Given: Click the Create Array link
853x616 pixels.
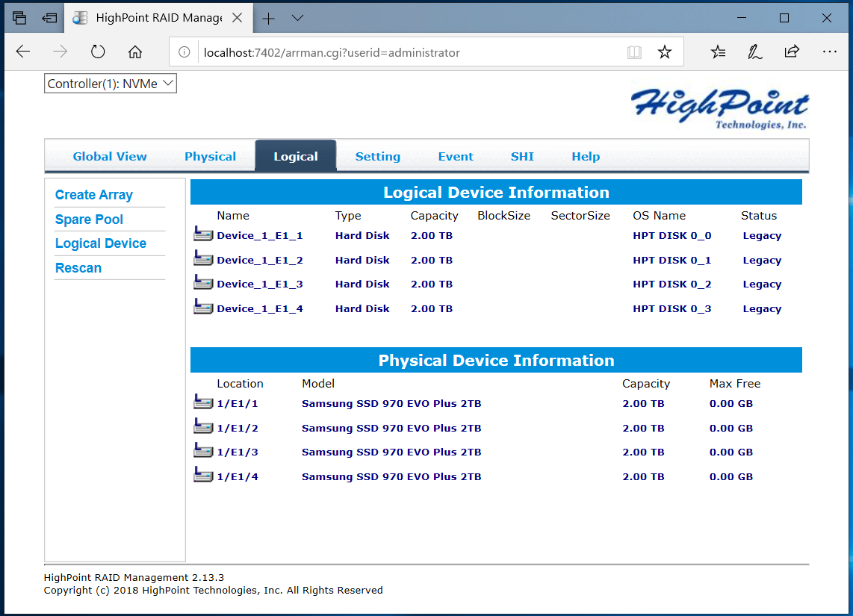Looking at the screenshot, I should [x=94, y=195].
